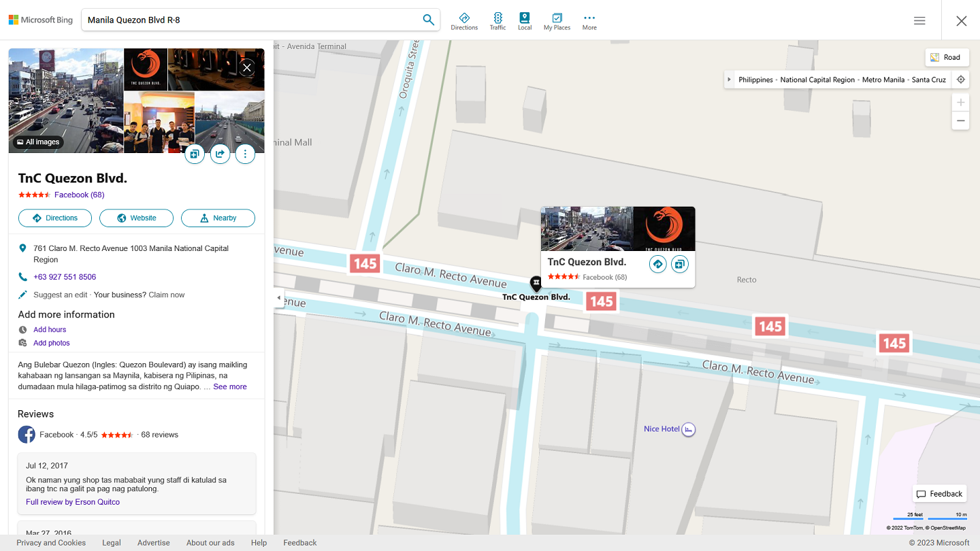980x551 pixels.
Task: Open Legal footer link
Action: click(112, 543)
